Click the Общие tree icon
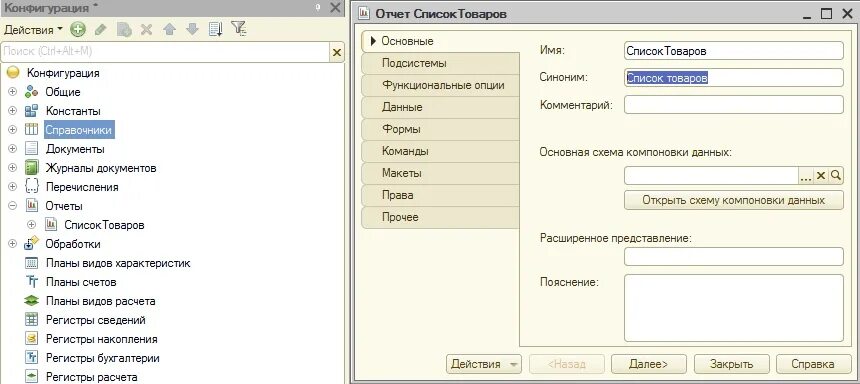This screenshot has width=860, height=384. tap(31, 92)
